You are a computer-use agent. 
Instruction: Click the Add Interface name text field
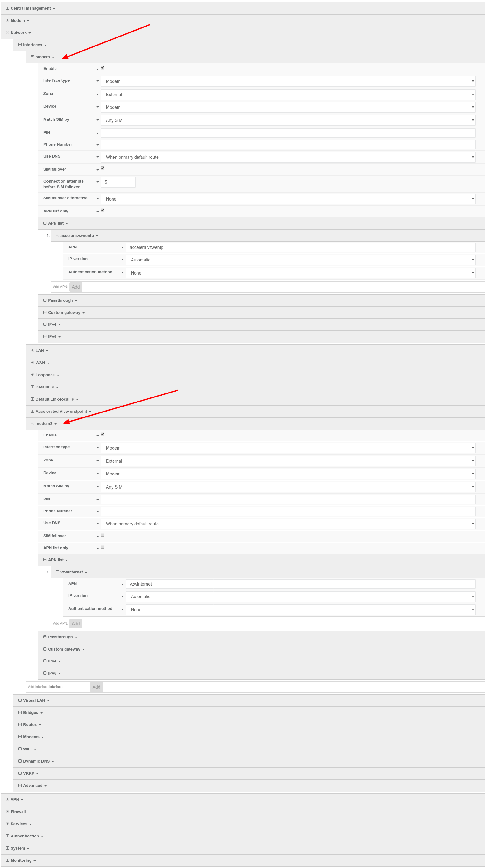69,687
